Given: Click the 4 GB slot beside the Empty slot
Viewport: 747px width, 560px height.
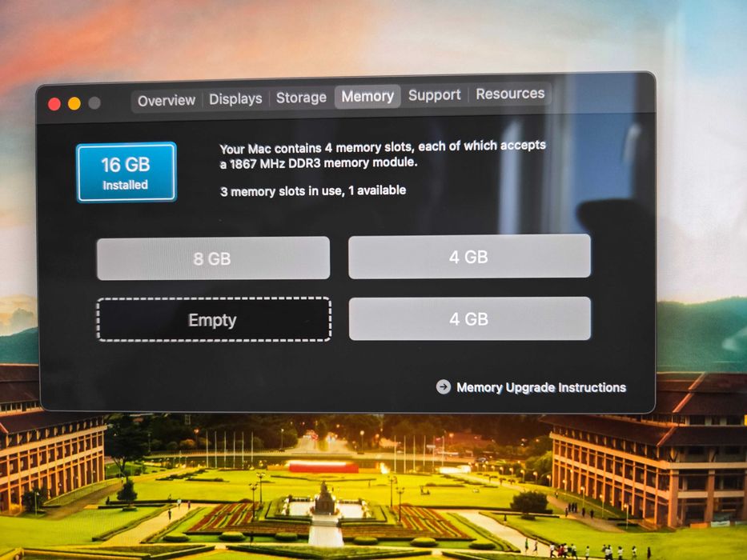Looking at the screenshot, I should point(470,318).
